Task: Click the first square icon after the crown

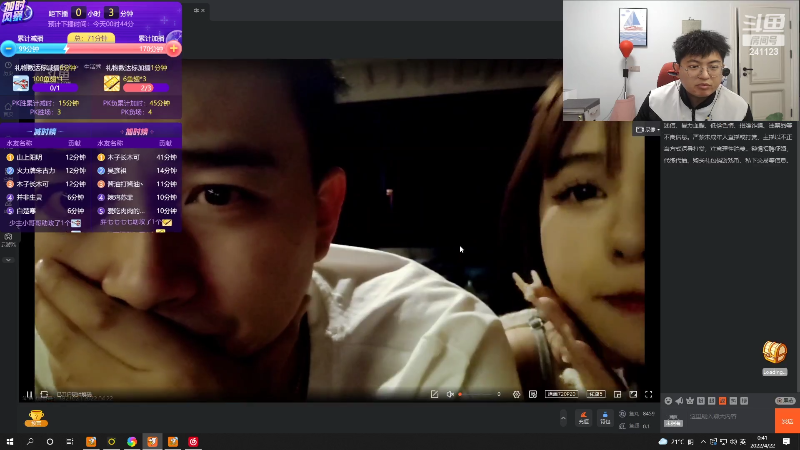Action: [x=701, y=401]
